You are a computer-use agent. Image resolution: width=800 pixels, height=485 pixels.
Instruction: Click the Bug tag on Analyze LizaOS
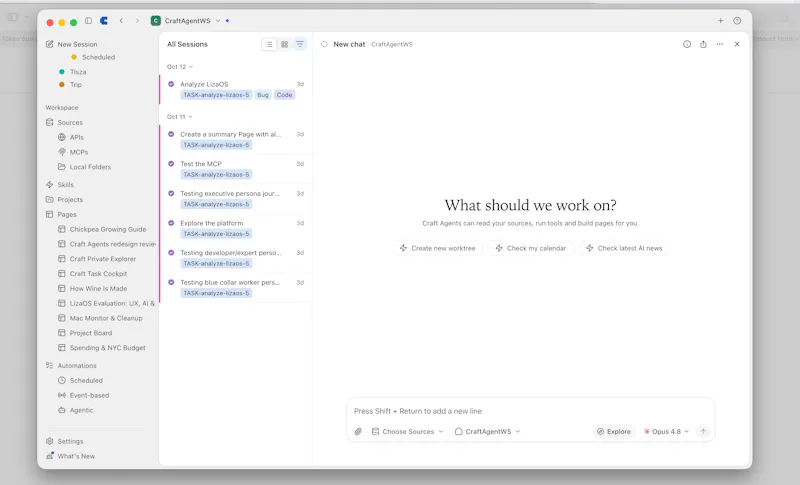(x=263, y=95)
